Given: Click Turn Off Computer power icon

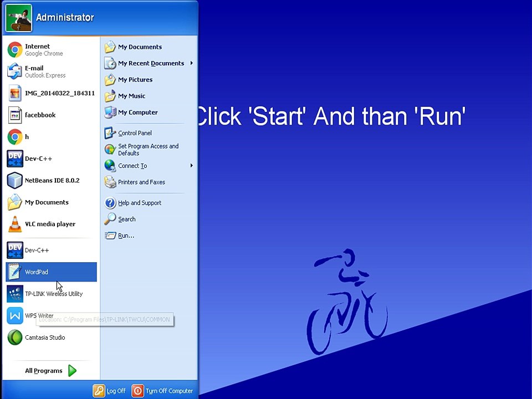Looking at the screenshot, I should (x=137, y=391).
